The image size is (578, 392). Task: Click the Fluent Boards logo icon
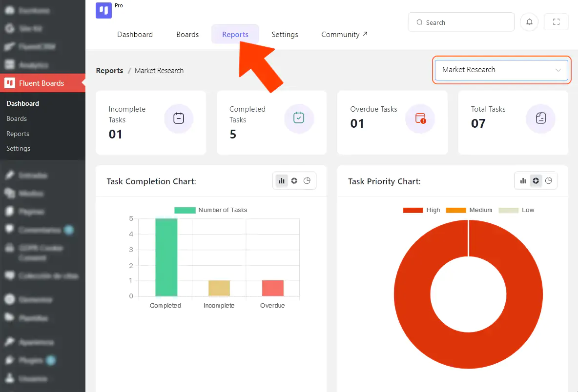tap(103, 11)
